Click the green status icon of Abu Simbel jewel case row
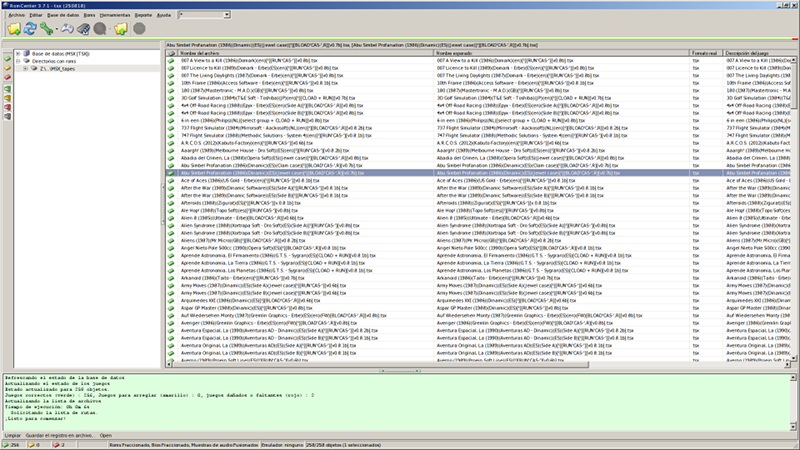800x450 pixels. point(171,173)
